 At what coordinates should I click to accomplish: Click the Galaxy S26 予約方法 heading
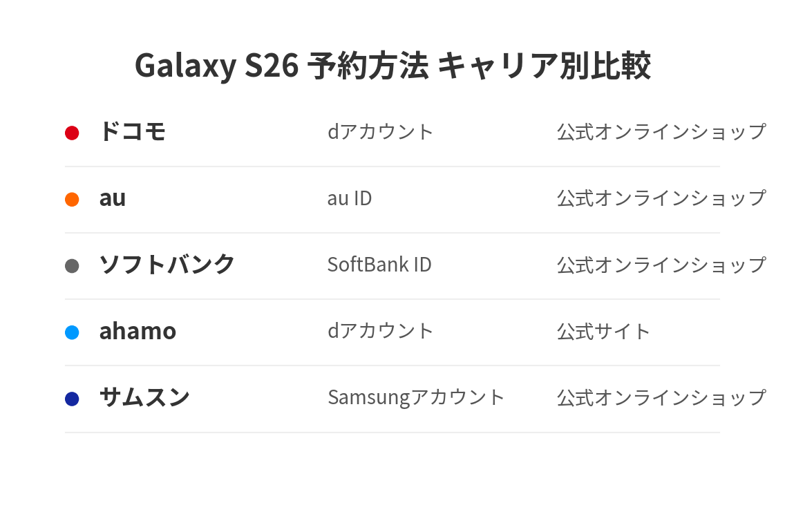pyautogui.click(x=392, y=66)
